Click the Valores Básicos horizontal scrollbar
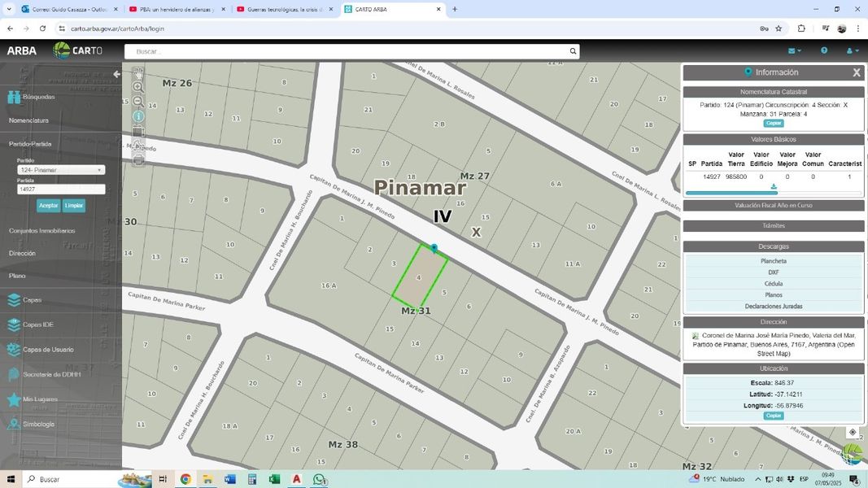Screen dimensions: 868x488 [731, 193]
